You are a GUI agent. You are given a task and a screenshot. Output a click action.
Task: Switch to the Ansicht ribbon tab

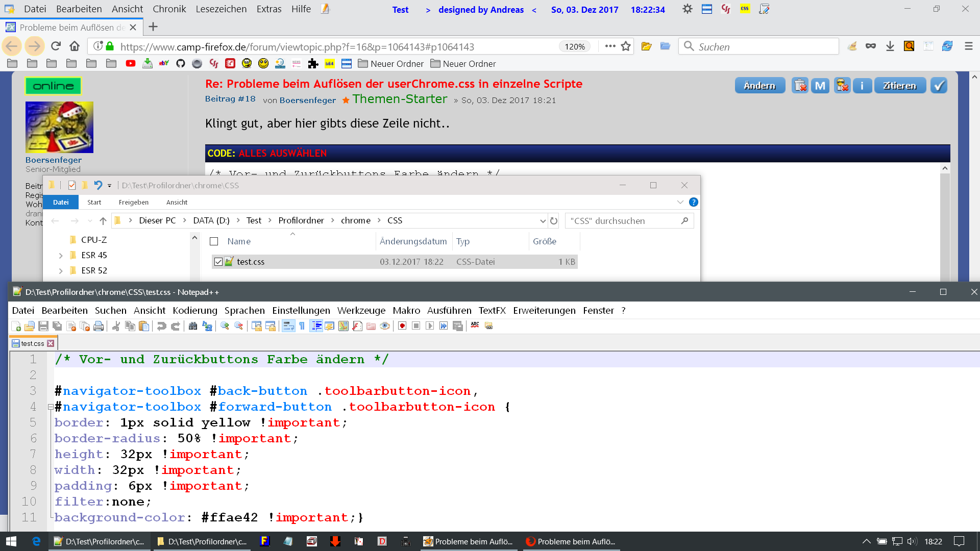click(x=177, y=202)
